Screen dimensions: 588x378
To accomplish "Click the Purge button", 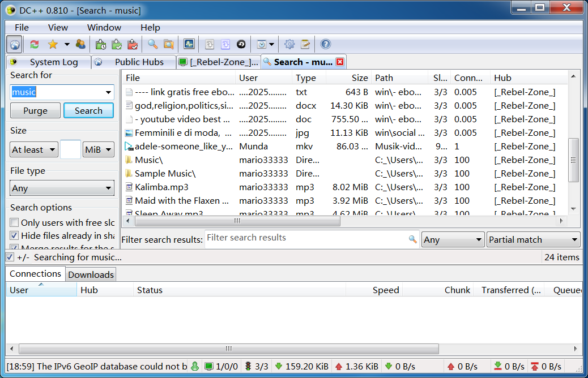I will point(35,111).
